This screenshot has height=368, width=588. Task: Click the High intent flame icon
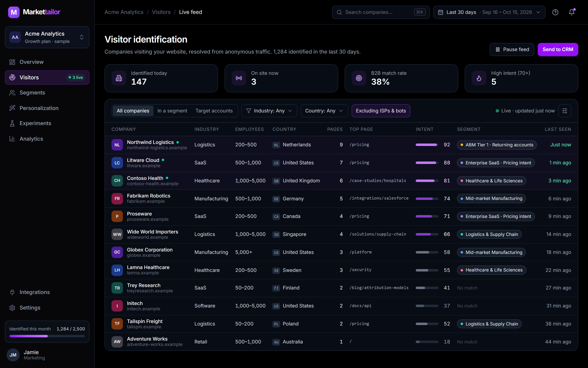coord(479,78)
